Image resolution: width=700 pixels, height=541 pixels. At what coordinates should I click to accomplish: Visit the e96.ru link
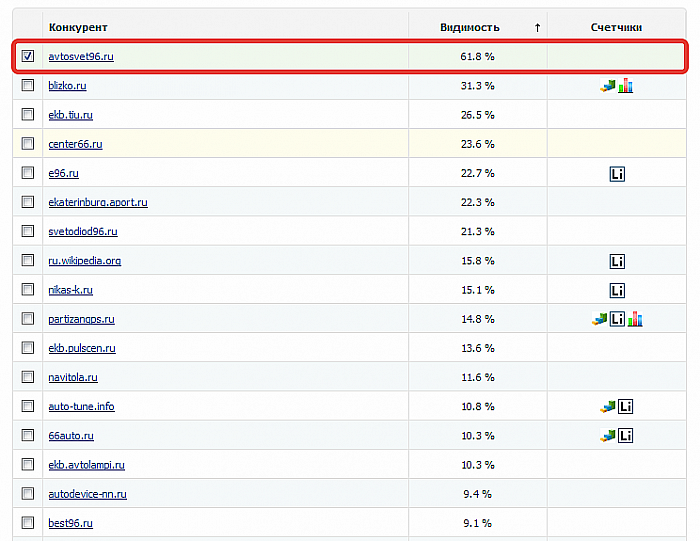tap(63, 173)
